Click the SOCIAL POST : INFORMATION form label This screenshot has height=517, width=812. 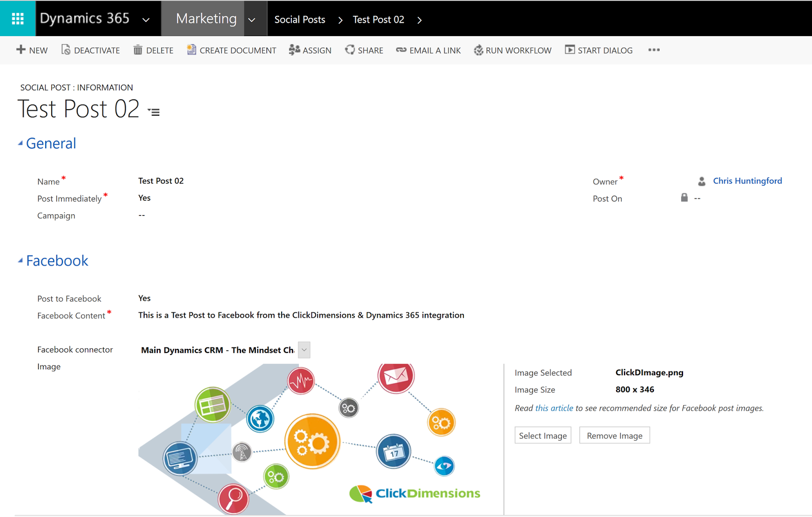77,87
